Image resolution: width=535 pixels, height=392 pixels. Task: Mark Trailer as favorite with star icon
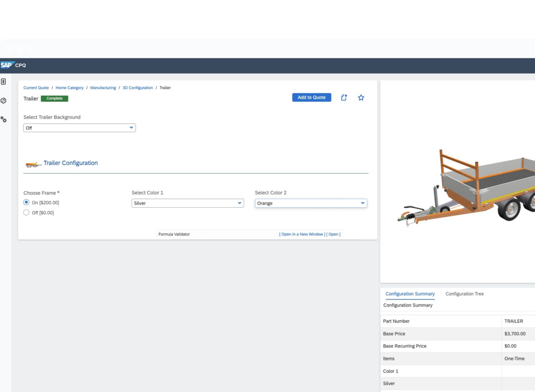point(361,98)
